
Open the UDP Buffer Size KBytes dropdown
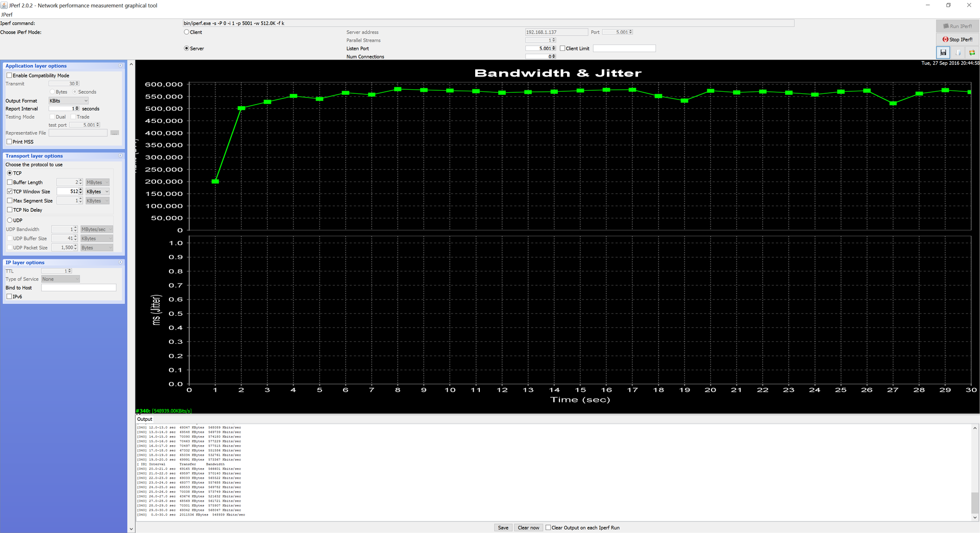[x=97, y=239]
